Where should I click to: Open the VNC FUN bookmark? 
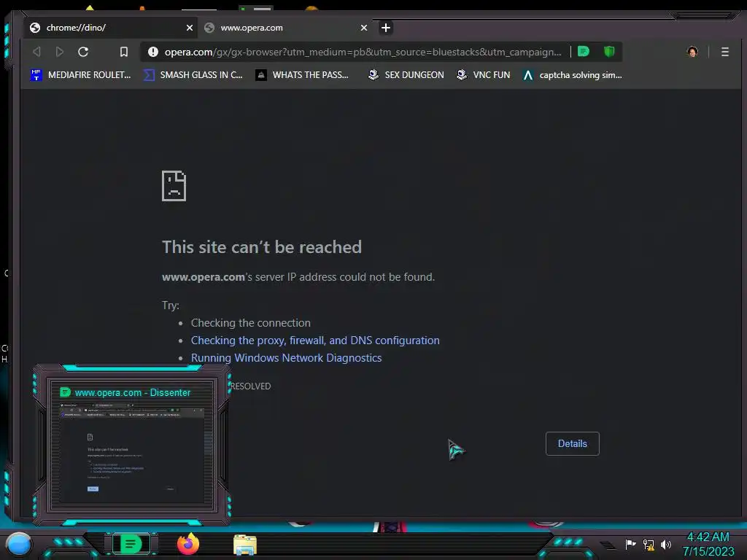483,75
